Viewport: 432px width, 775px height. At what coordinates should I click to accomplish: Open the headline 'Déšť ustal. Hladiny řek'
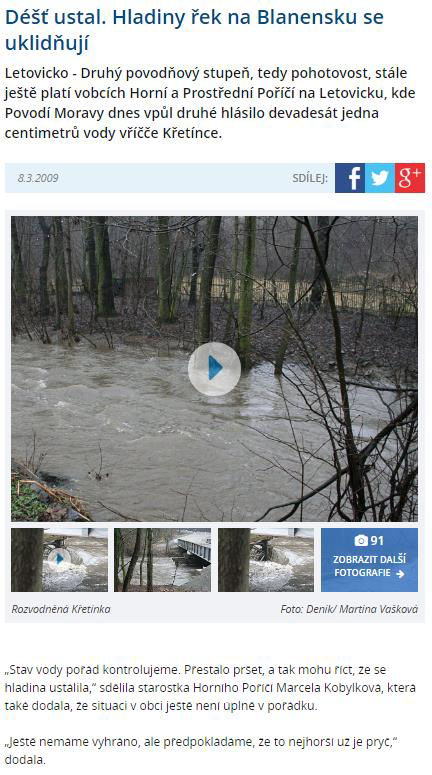pos(194,30)
